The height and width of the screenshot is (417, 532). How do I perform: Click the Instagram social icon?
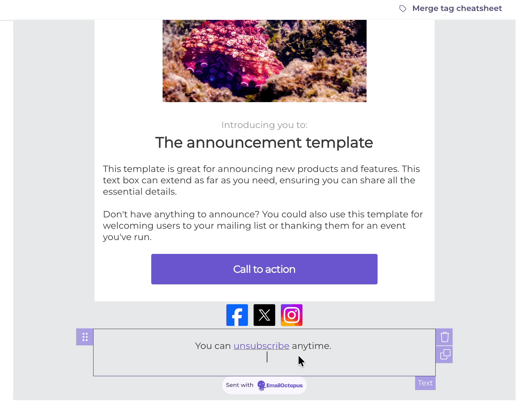point(292,315)
